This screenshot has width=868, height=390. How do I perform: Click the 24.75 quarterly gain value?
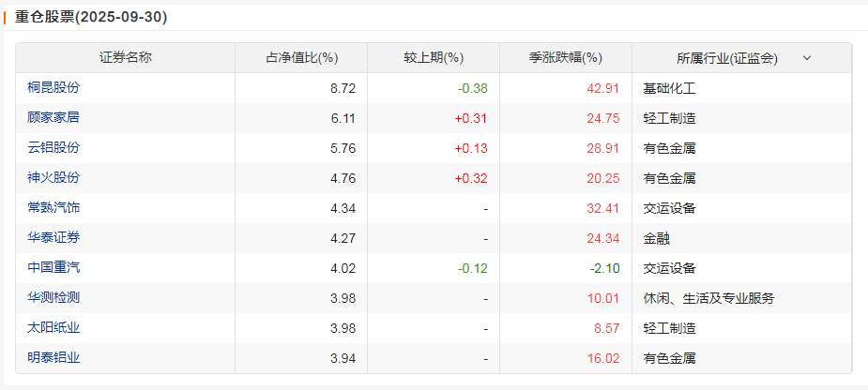point(604,118)
